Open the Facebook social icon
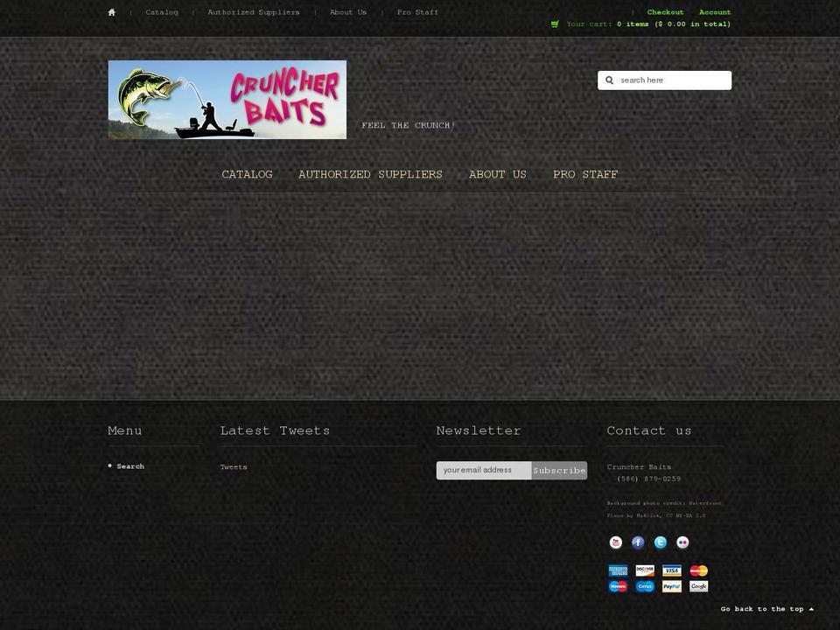Viewport: 840px width, 630px height. [638, 542]
